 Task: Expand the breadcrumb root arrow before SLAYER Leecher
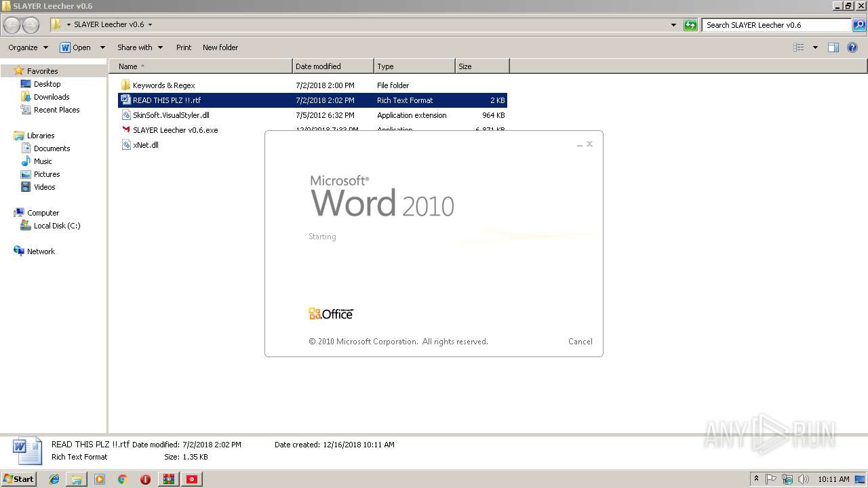[68, 25]
